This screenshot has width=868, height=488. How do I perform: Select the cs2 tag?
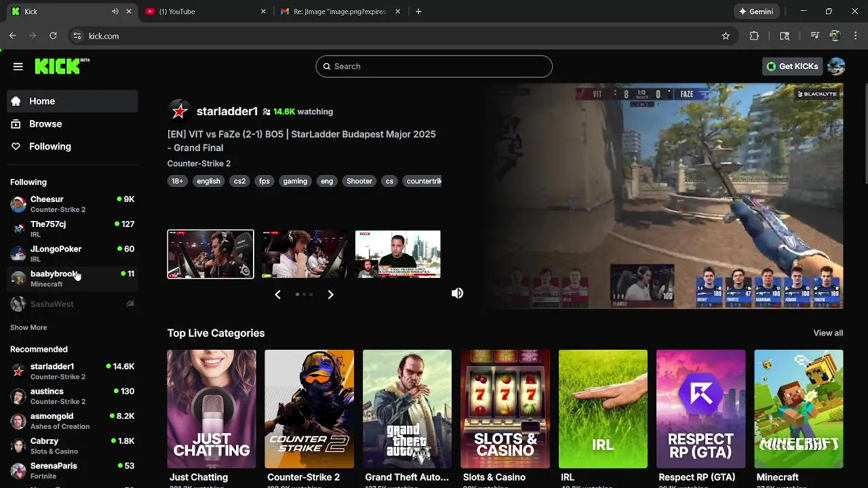239,181
